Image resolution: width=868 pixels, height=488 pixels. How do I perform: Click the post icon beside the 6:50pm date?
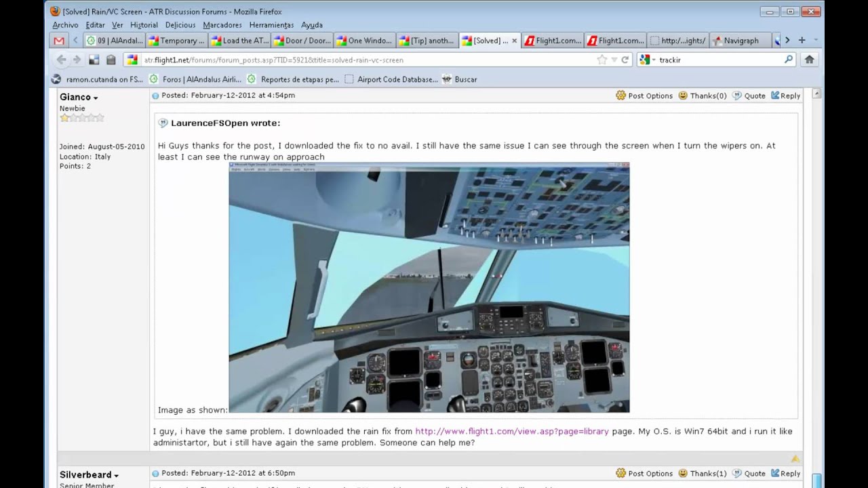click(155, 473)
